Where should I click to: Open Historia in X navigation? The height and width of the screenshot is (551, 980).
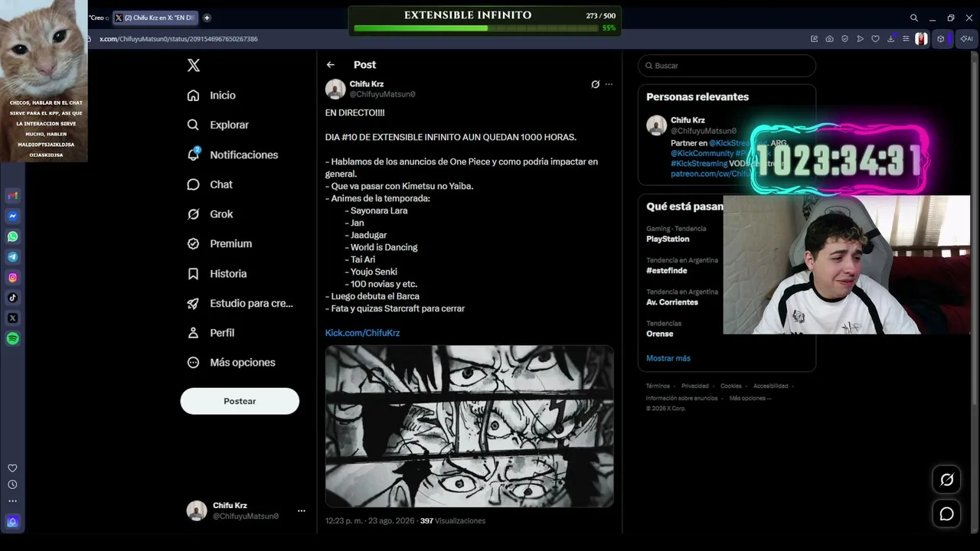pyautogui.click(x=217, y=273)
